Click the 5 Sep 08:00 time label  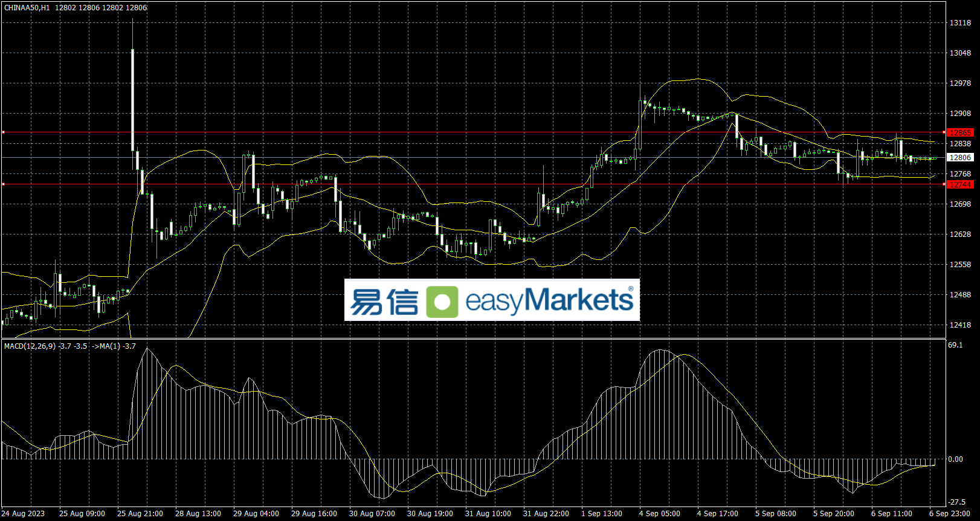click(776, 514)
